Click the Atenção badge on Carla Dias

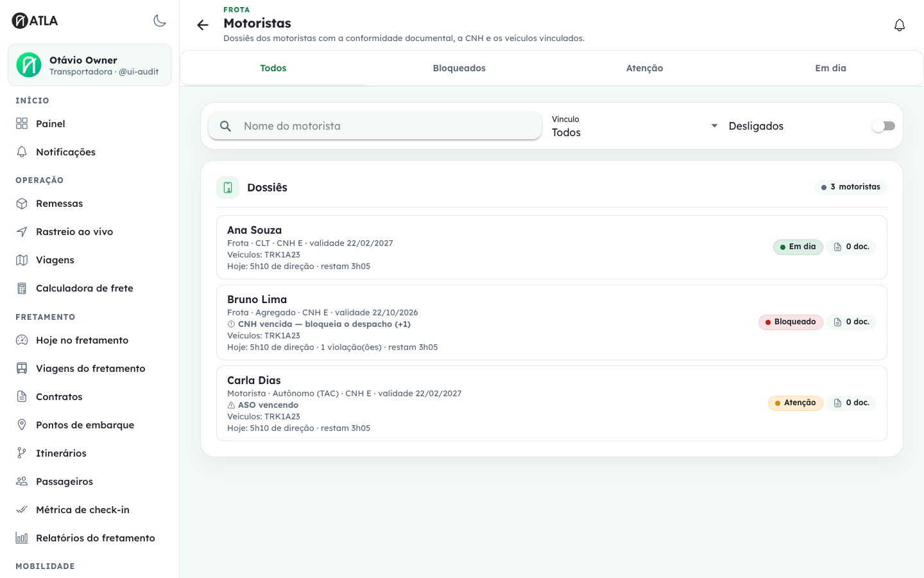pyautogui.click(x=796, y=403)
